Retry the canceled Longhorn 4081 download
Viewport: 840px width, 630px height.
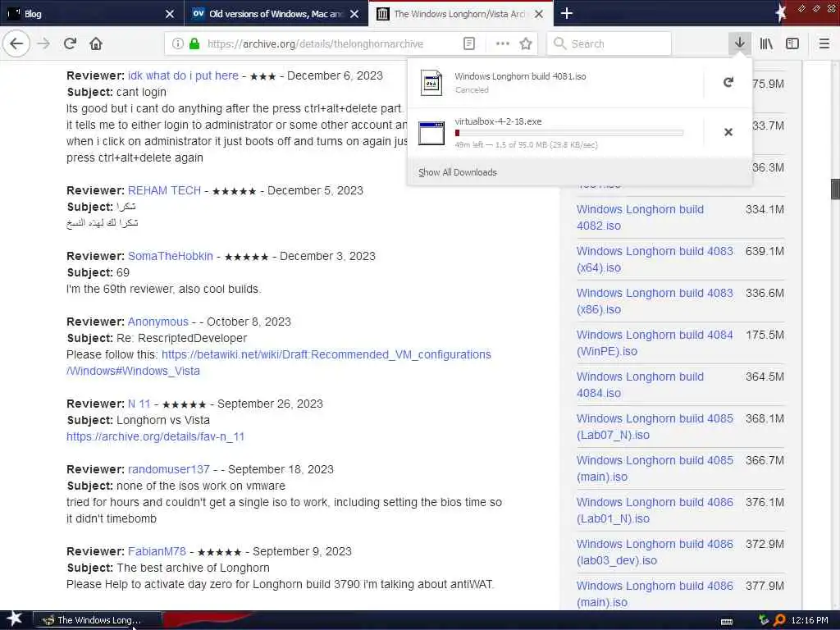tap(728, 83)
